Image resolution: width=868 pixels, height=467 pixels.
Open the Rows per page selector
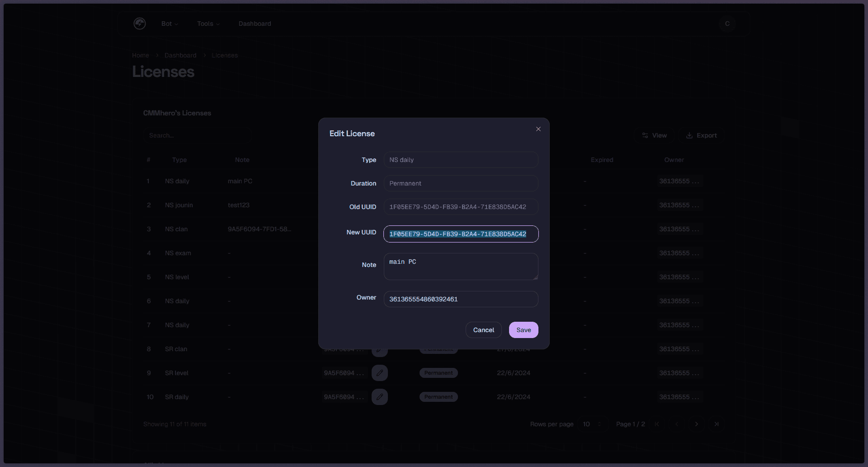click(592, 424)
